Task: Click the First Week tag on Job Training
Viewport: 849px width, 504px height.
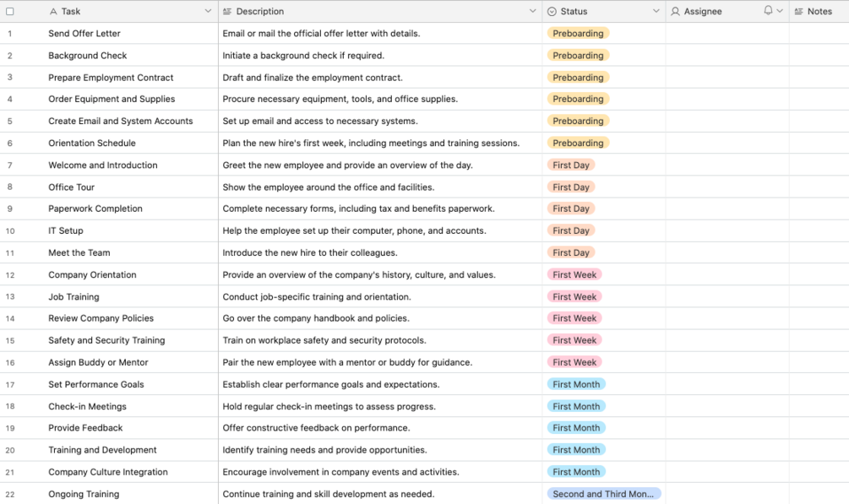Action: coord(574,297)
